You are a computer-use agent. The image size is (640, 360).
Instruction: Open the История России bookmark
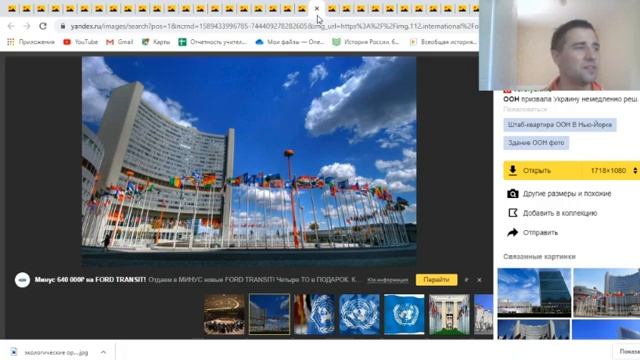(366, 42)
